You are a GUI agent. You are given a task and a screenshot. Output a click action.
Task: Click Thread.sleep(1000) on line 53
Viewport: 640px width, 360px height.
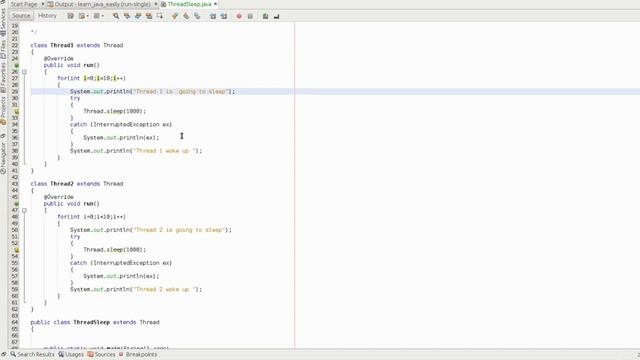[x=114, y=250]
